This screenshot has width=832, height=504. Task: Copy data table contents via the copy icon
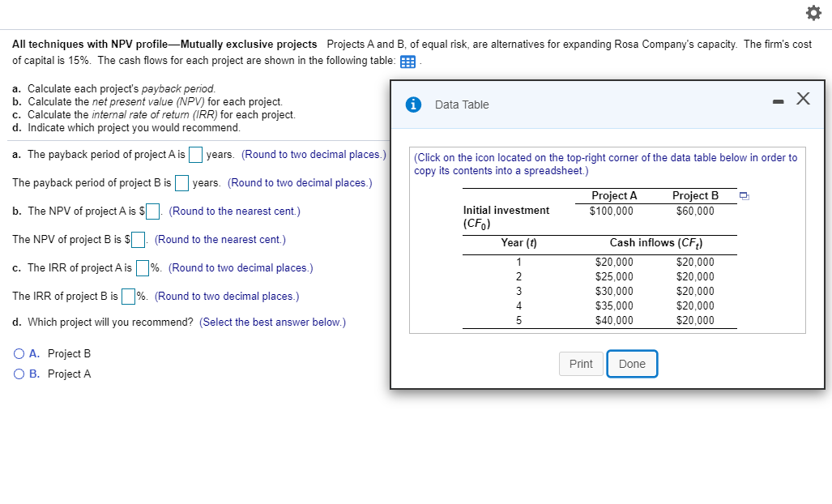pyautogui.click(x=743, y=195)
